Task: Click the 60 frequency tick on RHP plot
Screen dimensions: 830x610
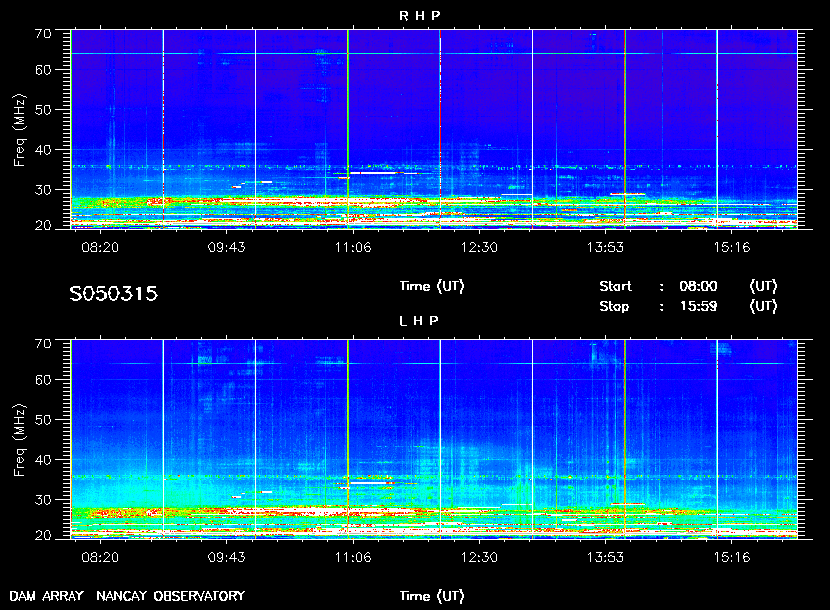Action: [x=43, y=70]
